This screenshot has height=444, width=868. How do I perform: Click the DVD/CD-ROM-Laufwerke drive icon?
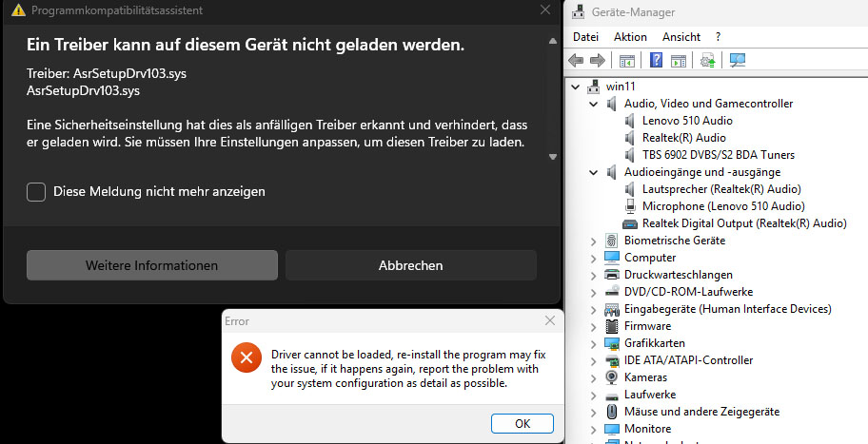point(612,292)
